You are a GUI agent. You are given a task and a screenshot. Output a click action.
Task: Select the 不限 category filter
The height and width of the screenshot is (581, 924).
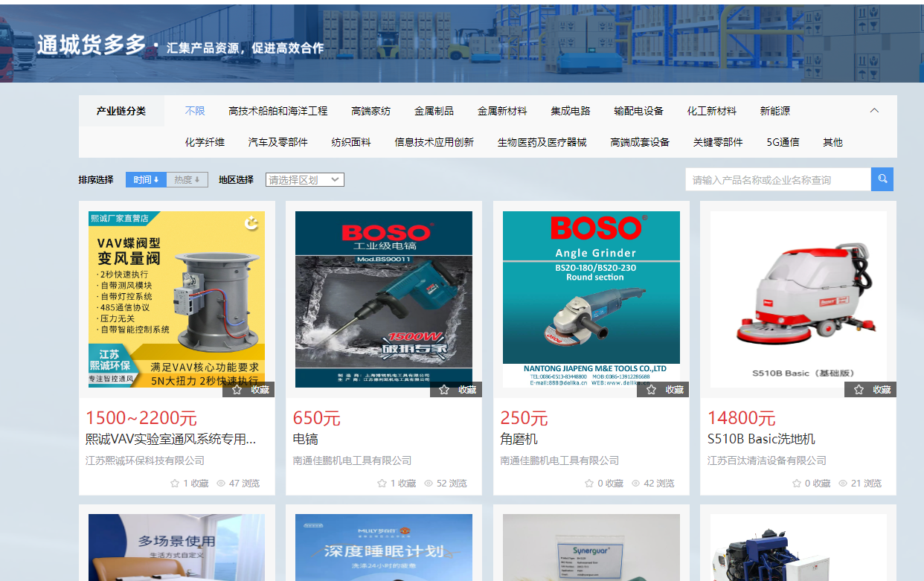point(195,111)
